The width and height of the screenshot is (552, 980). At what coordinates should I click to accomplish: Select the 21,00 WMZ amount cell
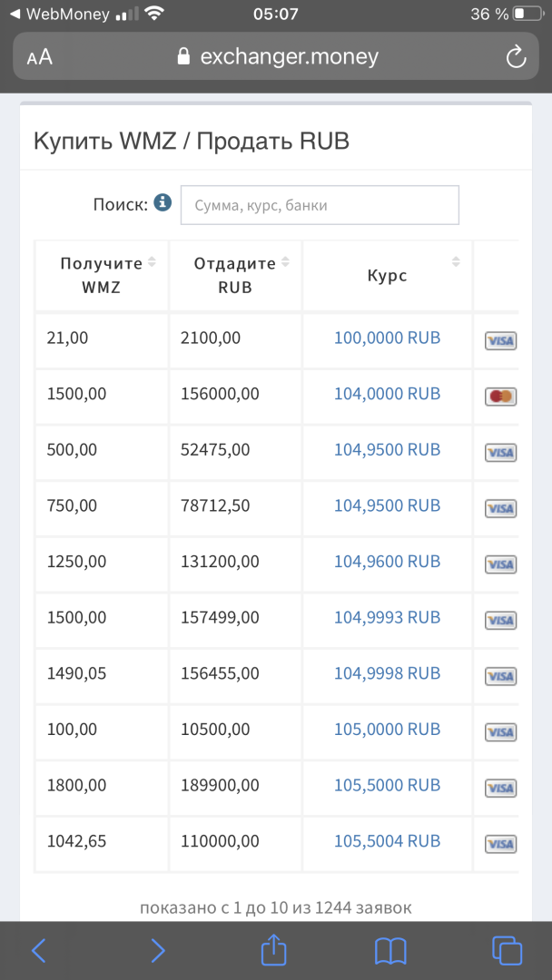102,340
